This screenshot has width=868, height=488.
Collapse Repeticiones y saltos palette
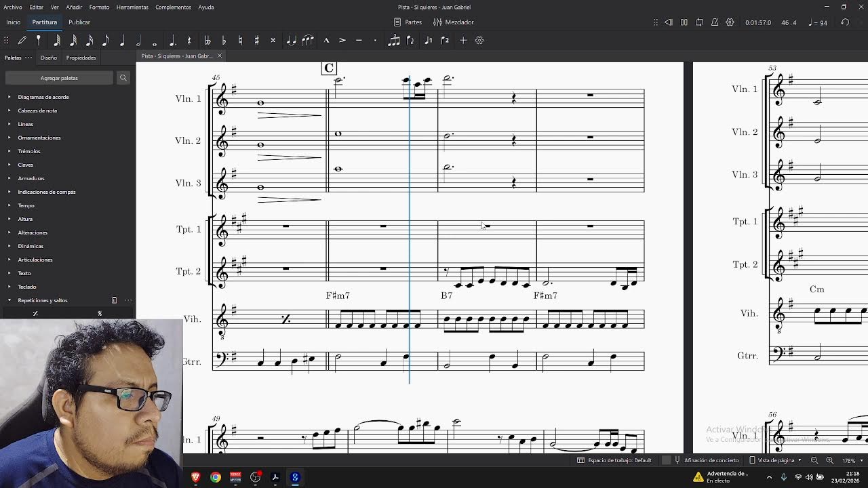[x=9, y=300]
